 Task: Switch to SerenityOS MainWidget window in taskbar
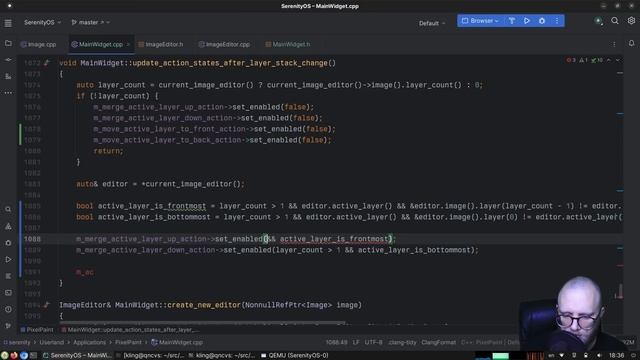[77, 356]
